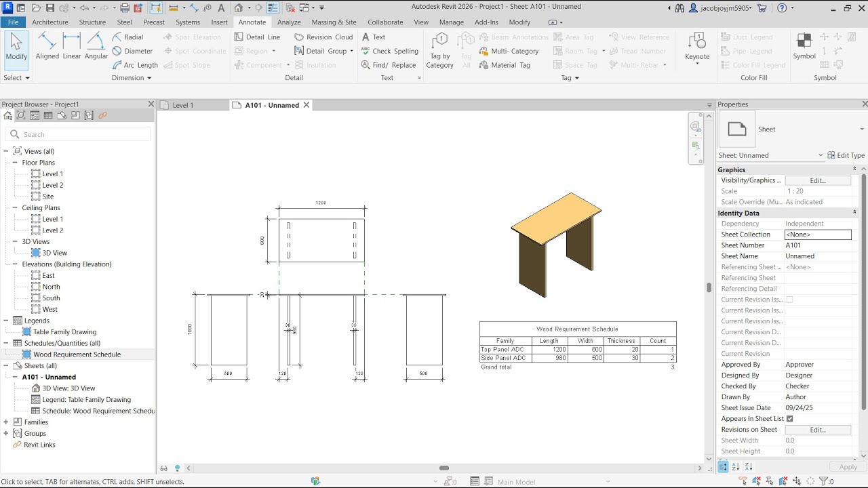Click the horizontal scrollbar thumb in the drawing view

(x=444, y=468)
